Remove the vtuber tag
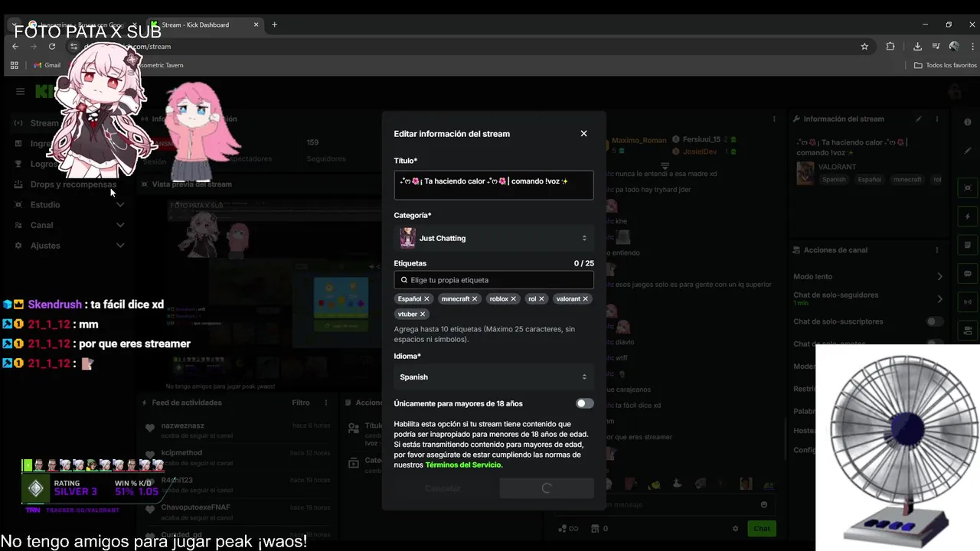980x551 pixels. point(423,315)
